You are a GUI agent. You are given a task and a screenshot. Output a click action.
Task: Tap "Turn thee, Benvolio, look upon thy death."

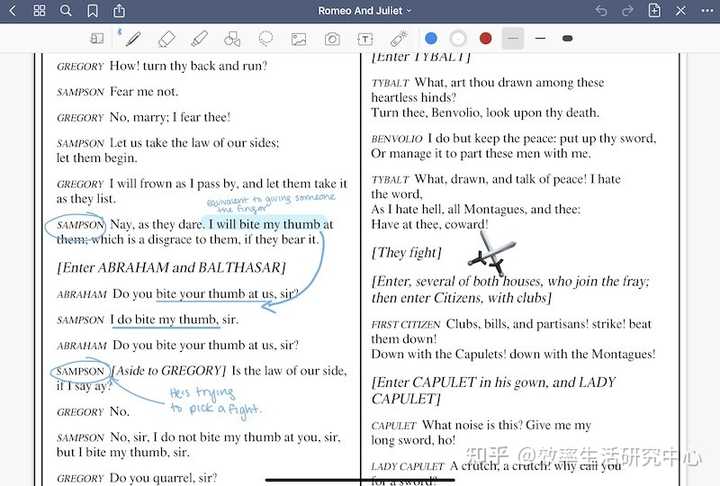click(485, 113)
